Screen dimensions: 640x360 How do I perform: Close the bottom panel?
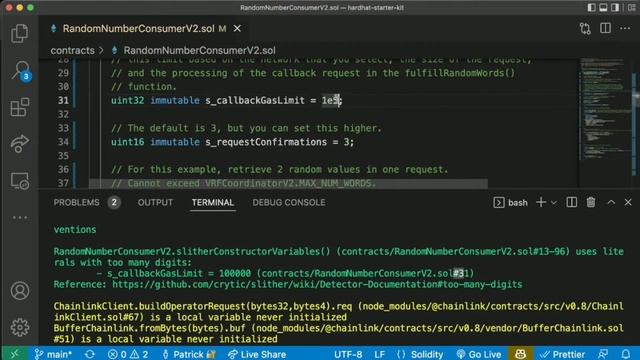coord(628,202)
